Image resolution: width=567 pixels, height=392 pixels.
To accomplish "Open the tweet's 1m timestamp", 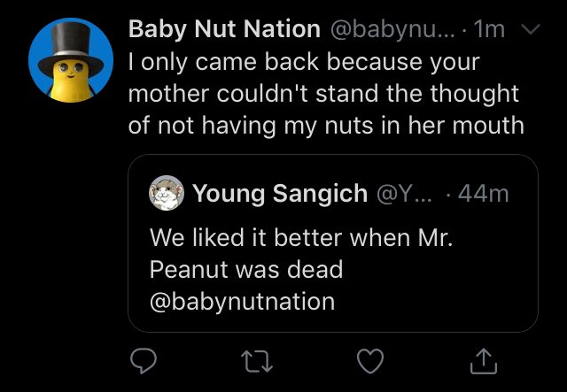I will pyautogui.click(x=489, y=29).
